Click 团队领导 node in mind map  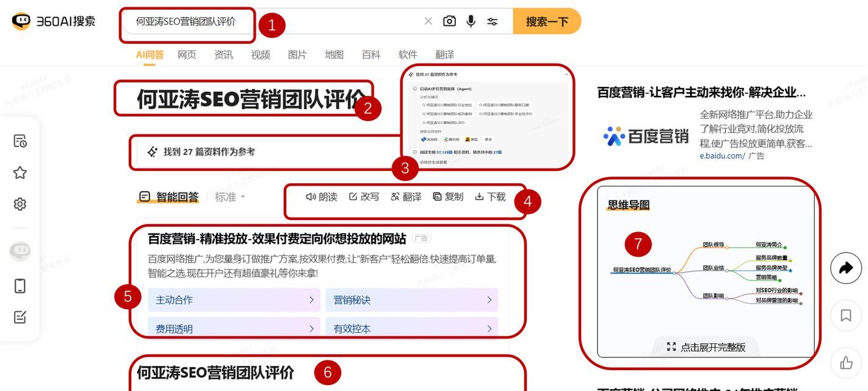713,245
